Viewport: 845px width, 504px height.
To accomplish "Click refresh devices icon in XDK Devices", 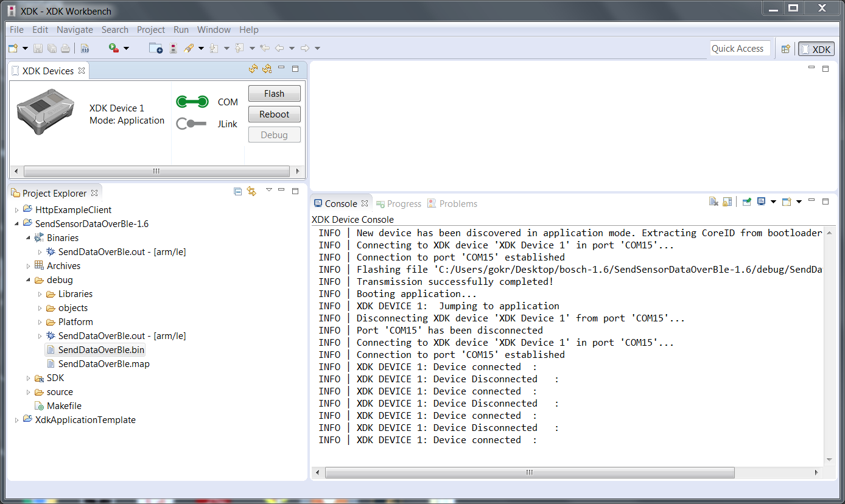I will pos(253,69).
